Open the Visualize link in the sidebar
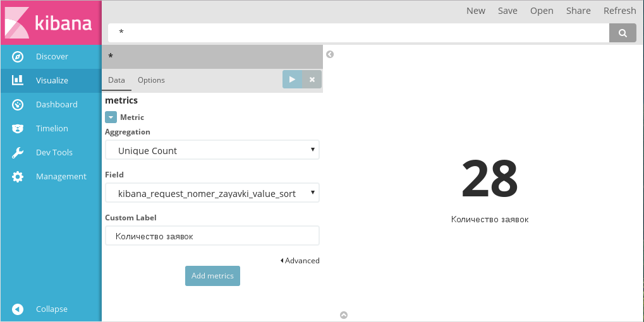 (x=52, y=80)
